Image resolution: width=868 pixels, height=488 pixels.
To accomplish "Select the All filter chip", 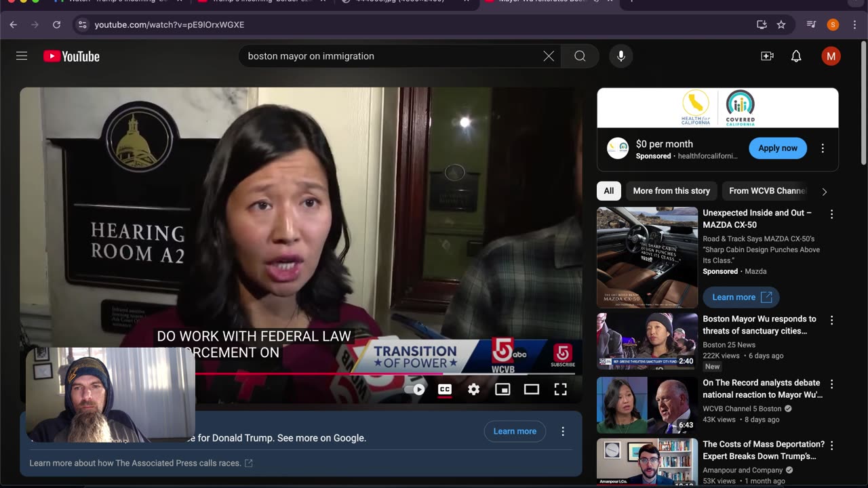I will tap(609, 191).
